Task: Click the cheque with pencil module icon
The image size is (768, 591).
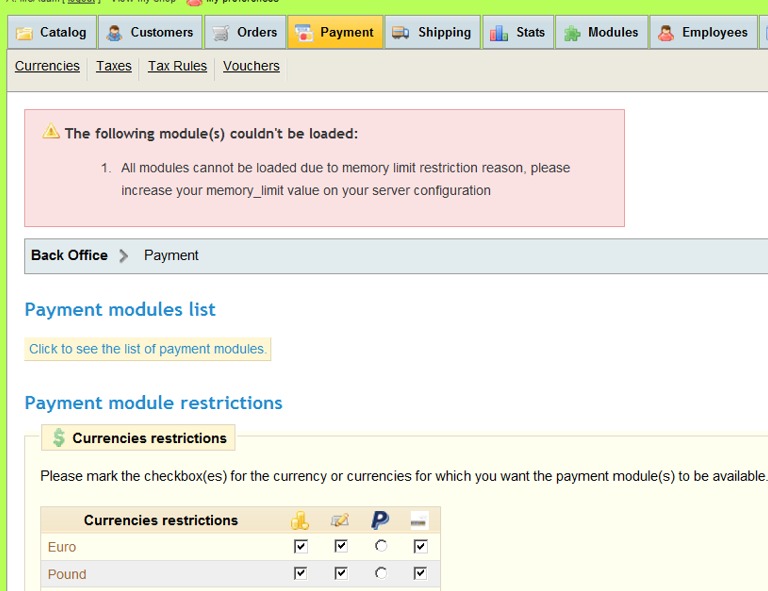Action: point(340,520)
